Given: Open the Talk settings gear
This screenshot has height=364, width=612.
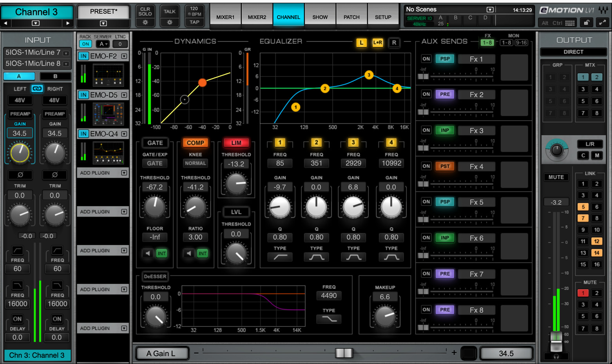Looking at the screenshot, I should (x=170, y=22).
